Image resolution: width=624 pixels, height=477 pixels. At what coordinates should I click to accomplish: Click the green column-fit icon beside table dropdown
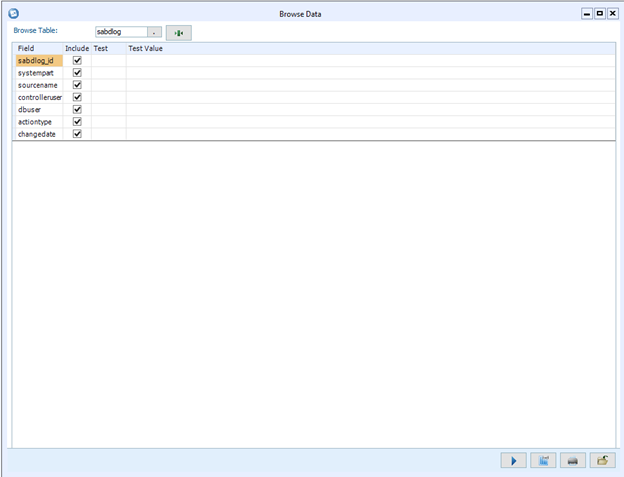click(178, 32)
